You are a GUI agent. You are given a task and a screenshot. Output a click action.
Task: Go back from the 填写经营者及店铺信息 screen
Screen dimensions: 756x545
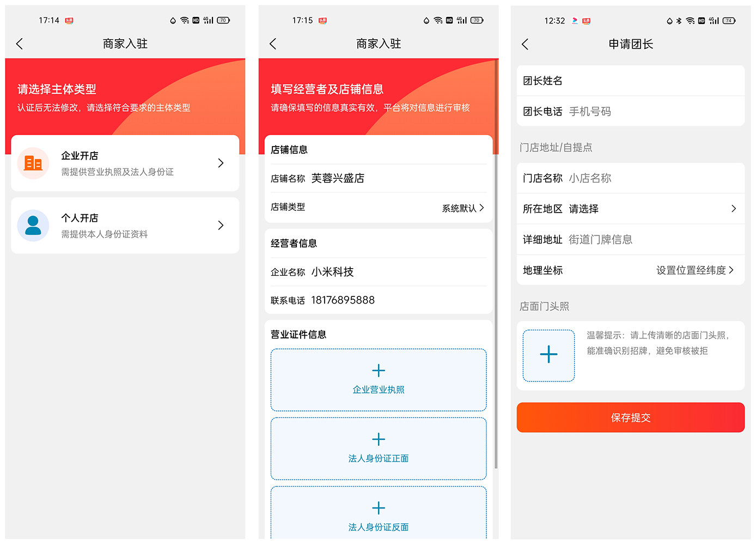pyautogui.click(x=273, y=44)
